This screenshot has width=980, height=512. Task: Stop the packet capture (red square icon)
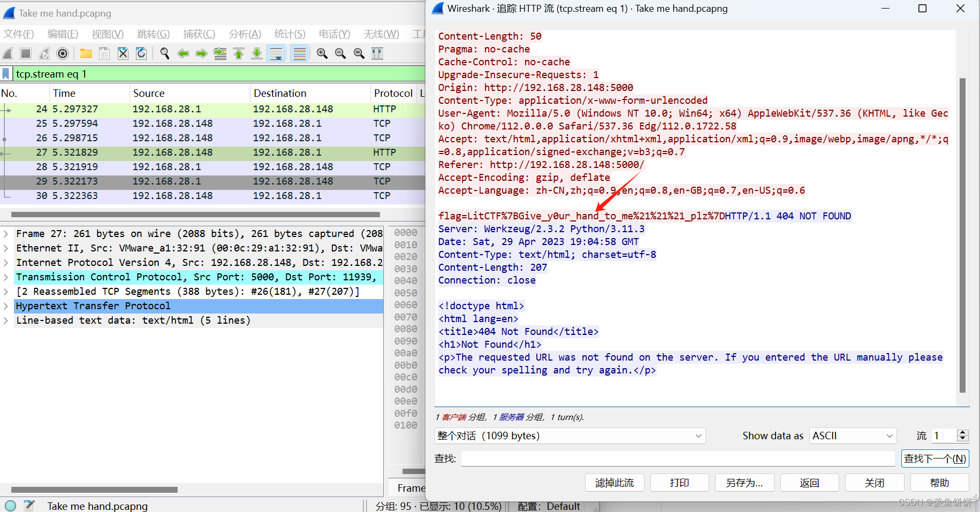[x=25, y=54]
